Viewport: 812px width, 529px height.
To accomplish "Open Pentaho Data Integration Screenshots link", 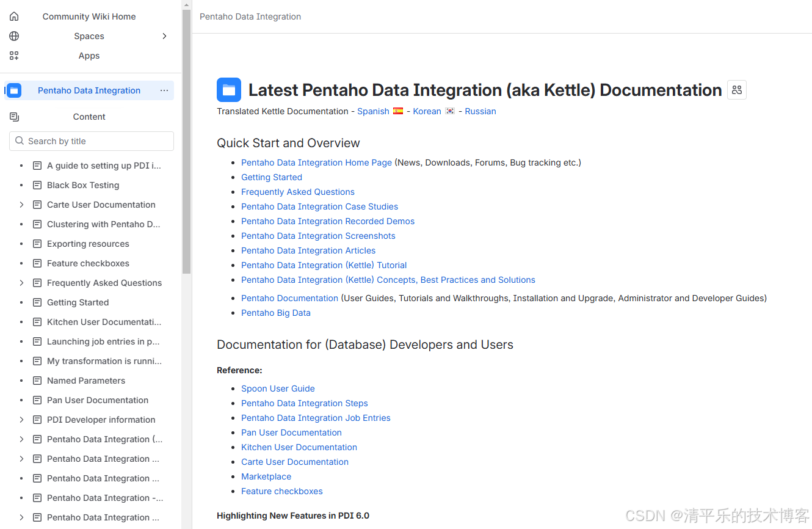I will [318, 236].
